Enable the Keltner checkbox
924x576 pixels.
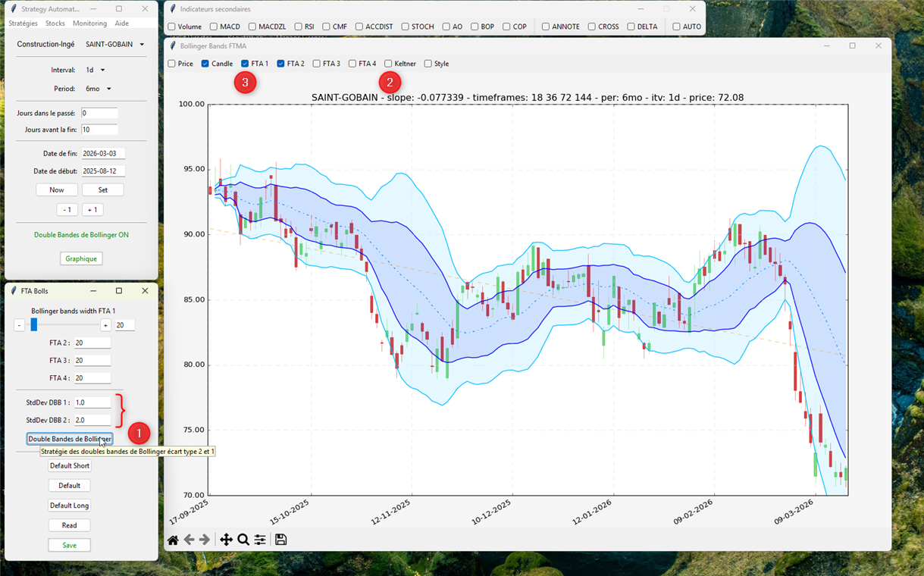coord(389,64)
